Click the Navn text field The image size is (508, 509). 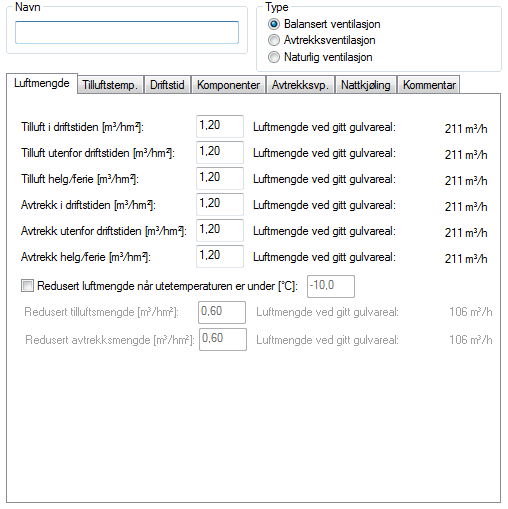click(x=127, y=32)
